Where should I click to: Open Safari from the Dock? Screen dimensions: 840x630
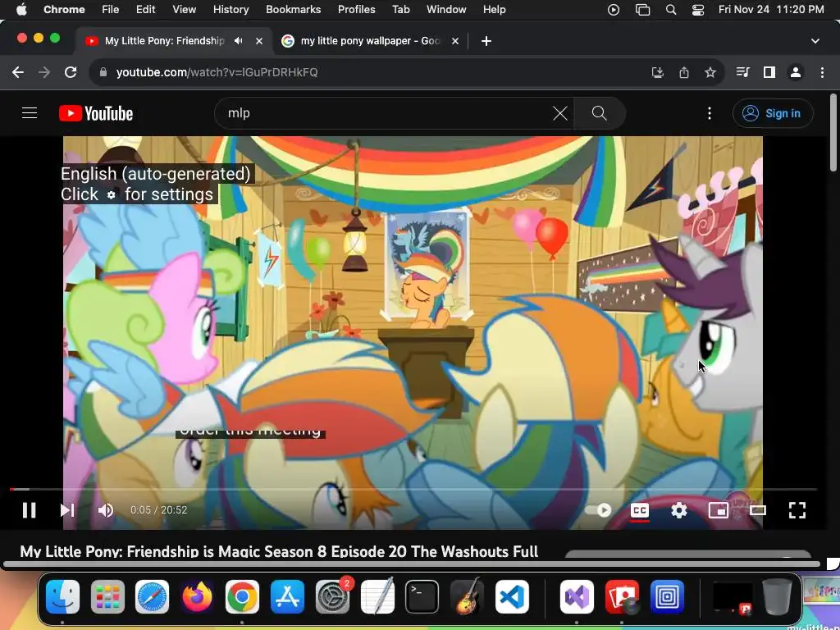click(x=152, y=596)
